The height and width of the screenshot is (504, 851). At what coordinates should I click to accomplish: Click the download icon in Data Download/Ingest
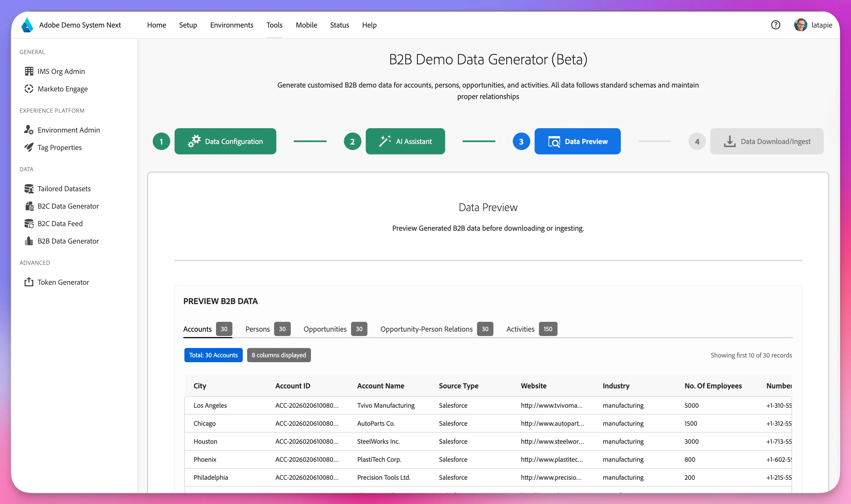tap(729, 141)
